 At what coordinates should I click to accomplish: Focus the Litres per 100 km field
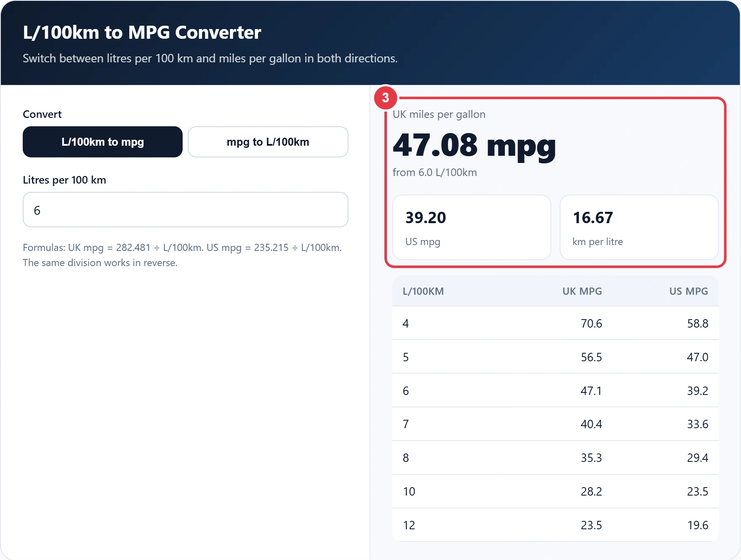coord(185,210)
